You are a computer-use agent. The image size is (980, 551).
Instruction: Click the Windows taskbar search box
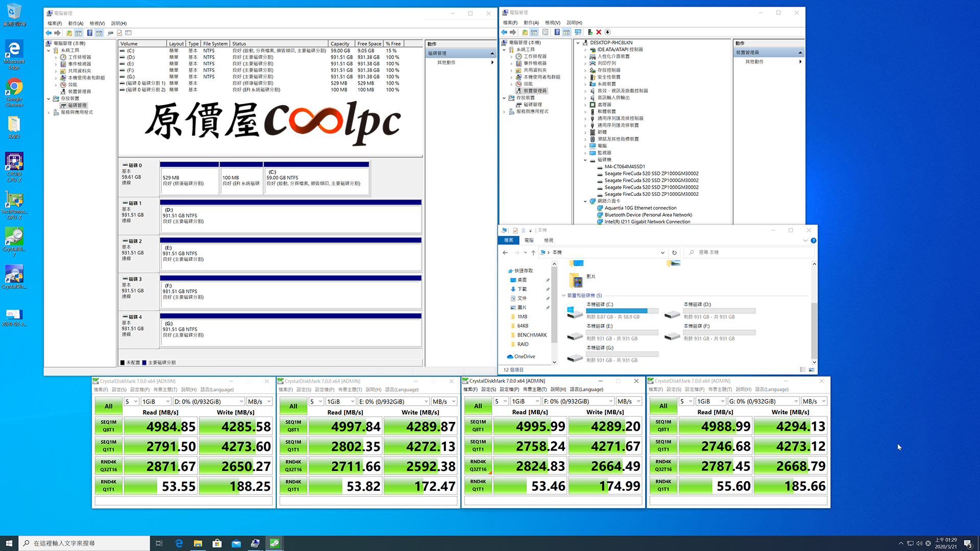pos(84,543)
